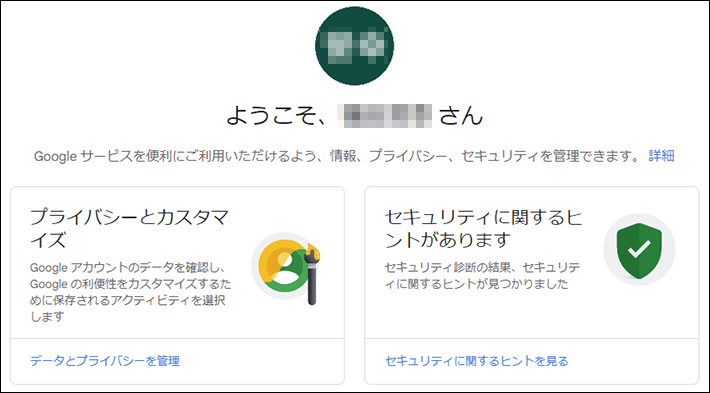Click the blurred profile avatar circle

tap(355, 46)
